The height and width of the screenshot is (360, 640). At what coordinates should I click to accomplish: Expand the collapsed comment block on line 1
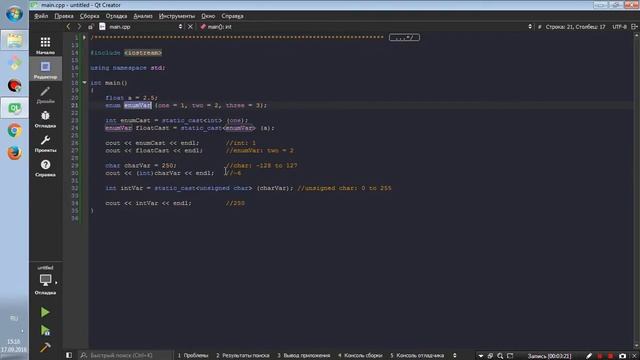(x=84, y=38)
